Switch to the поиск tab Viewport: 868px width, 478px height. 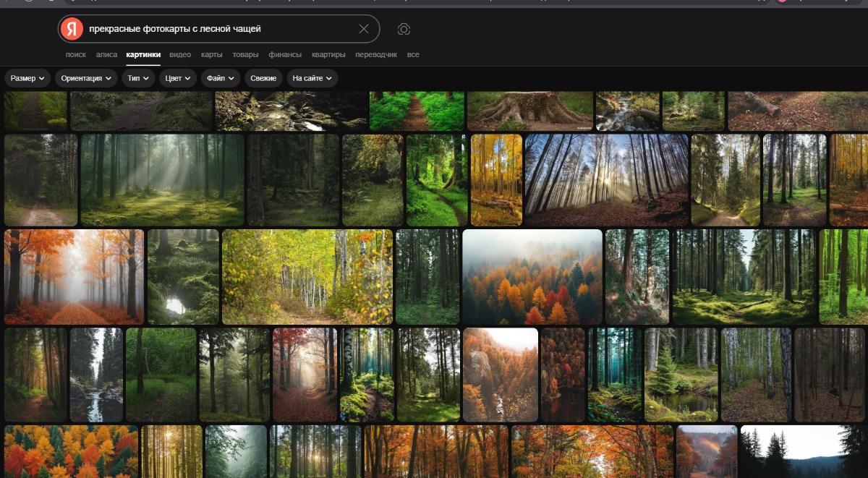coord(75,54)
